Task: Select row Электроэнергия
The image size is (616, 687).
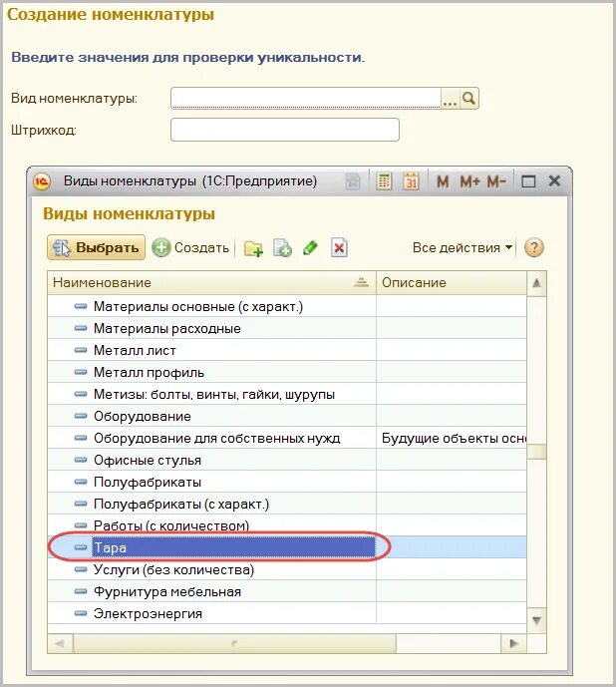Action: 286,613
